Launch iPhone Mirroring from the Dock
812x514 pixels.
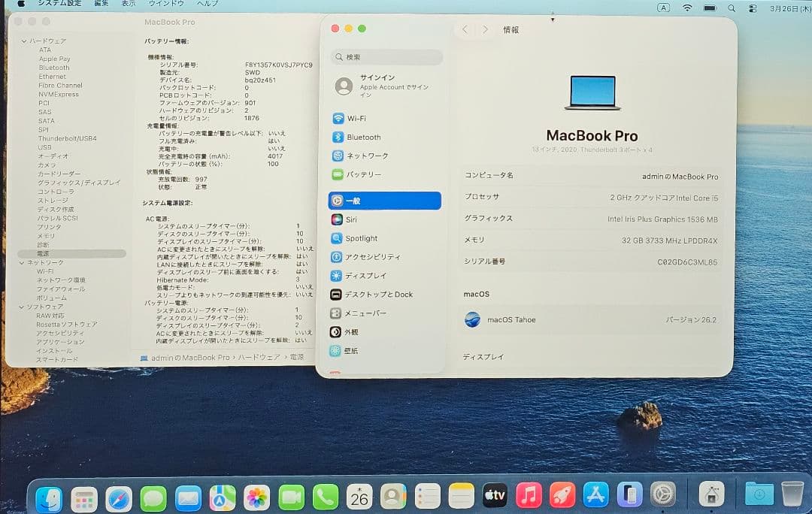[x=630, y=494]
